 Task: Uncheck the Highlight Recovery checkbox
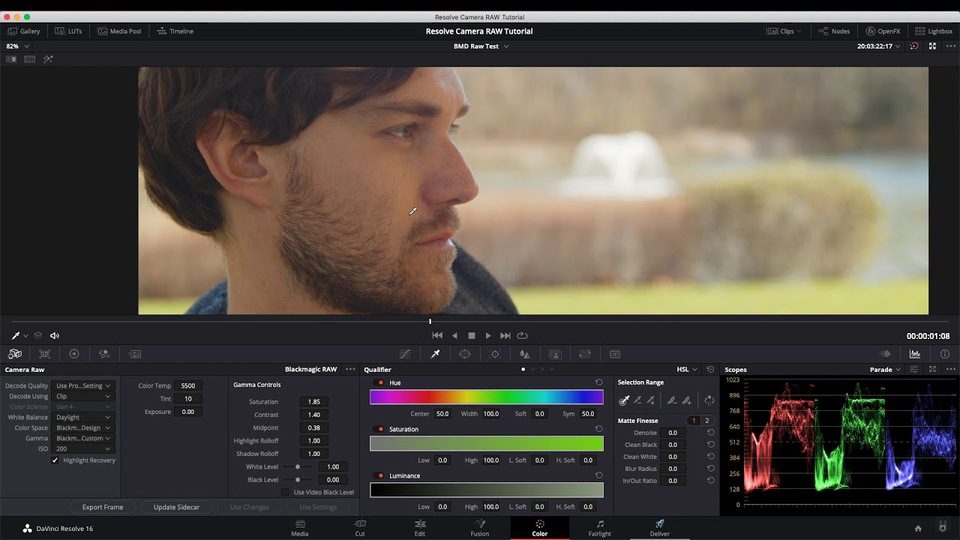click(x=55, y=461)
